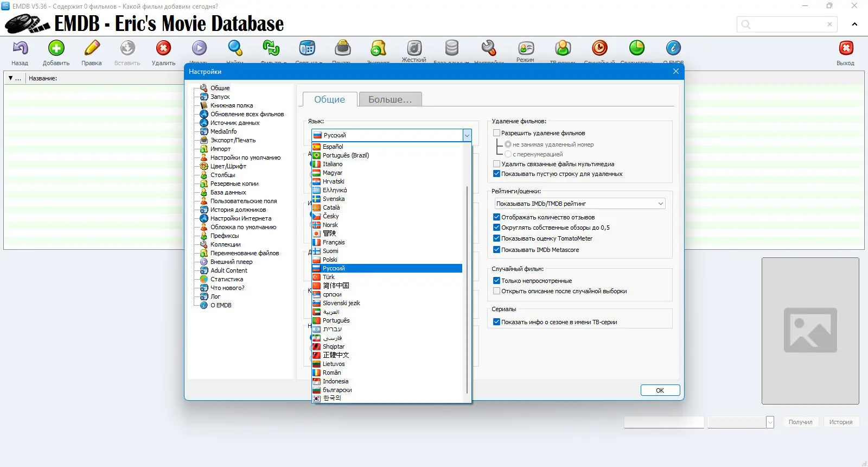The image size is (868, 467).
Task: Uncheck Показывать пустую строку для удаленных
Action: (496, 174)
